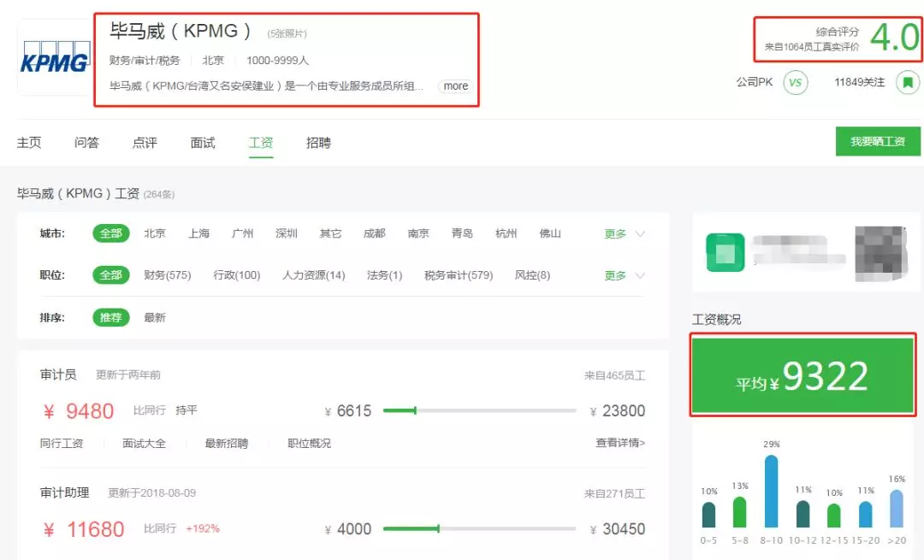Open the 问答 tab
The width and height of the screenshot is (924, 560).
86,143
